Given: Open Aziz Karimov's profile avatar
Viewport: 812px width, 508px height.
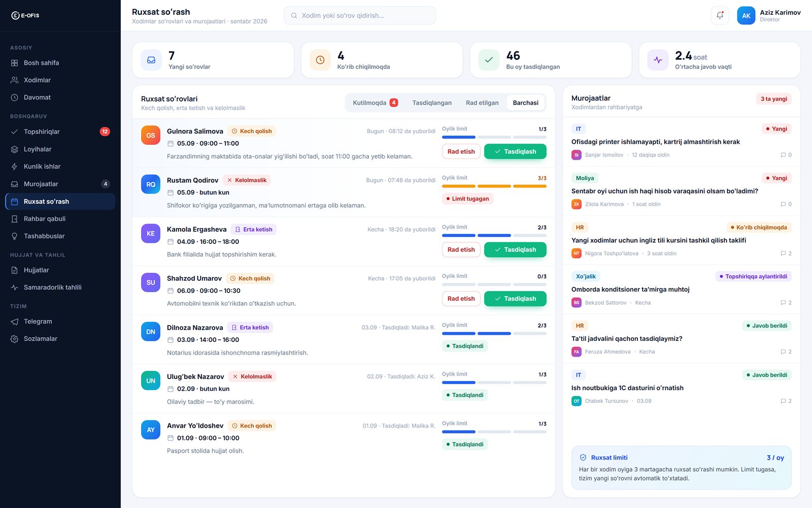Looking at the screenshot, I should tap(746, 16).
